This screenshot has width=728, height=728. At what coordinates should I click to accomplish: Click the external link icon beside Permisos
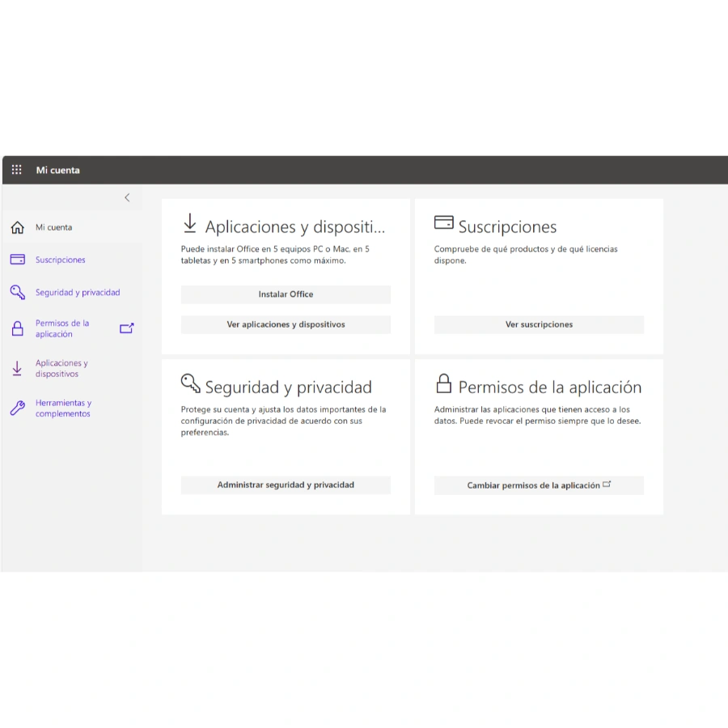click(x=126, y=328)
